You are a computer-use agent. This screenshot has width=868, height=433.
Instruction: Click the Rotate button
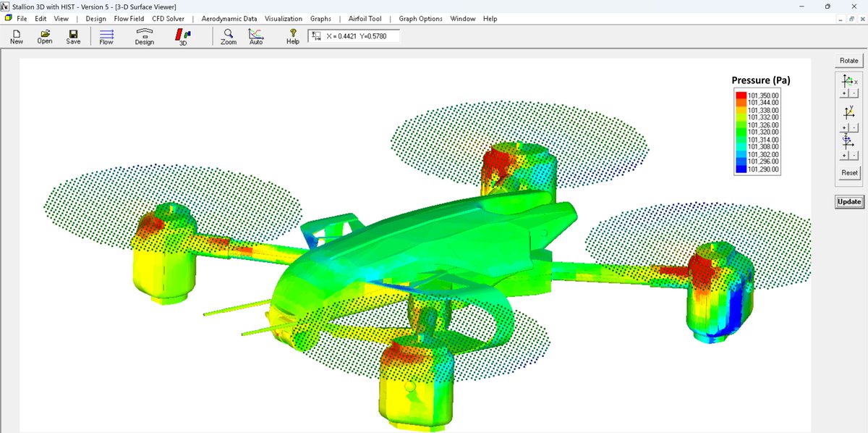(x=849, y=61)
